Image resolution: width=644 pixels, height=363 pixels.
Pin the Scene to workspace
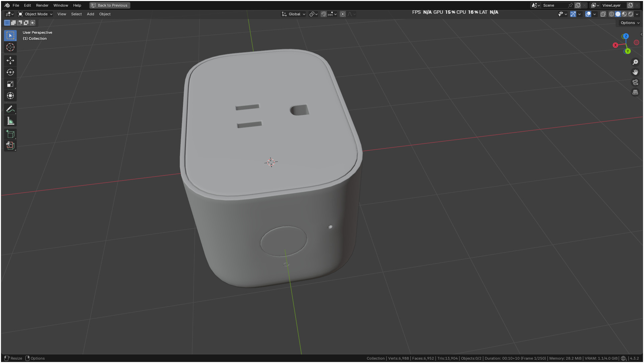click(x=570, y=5)
